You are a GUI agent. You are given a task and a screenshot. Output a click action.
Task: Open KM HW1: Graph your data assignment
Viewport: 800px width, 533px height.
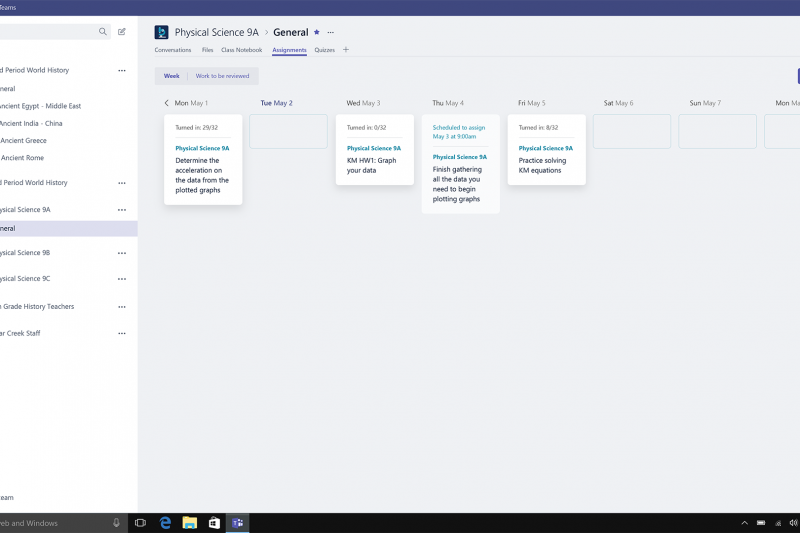coord(375,150)
